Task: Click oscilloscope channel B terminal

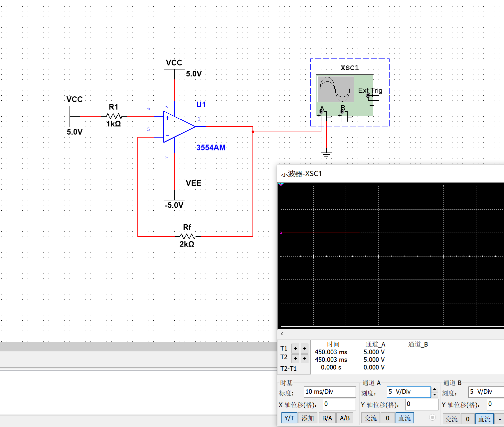Action: click(x=342, y=112)
